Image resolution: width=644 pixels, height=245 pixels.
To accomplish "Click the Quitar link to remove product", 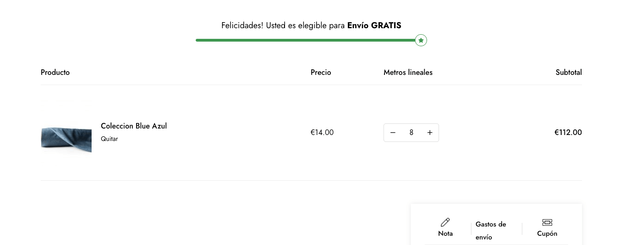I will (x=109, y=139).
